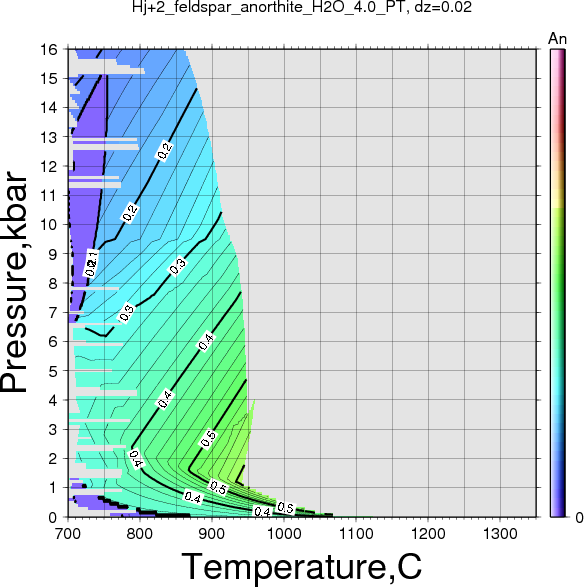Click the 13 pressure tick label
This screenshot has width=584, height=587.
[49, 137]
